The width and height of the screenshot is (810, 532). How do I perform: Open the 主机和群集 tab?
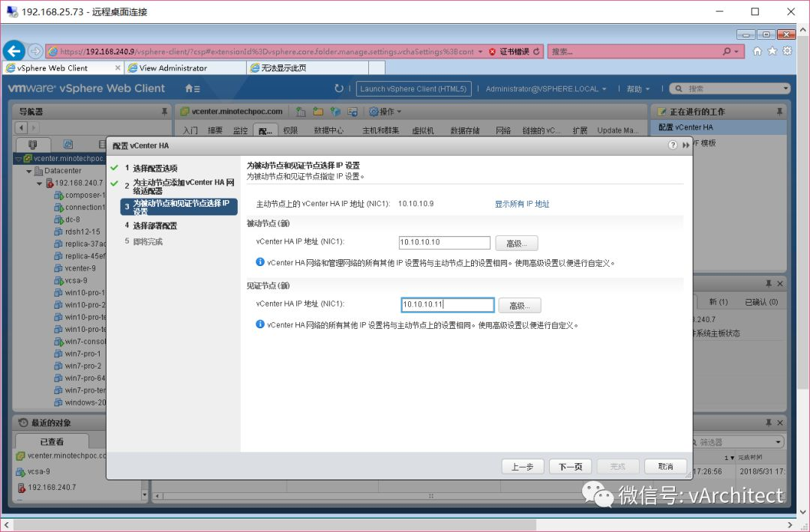(381, 130)
